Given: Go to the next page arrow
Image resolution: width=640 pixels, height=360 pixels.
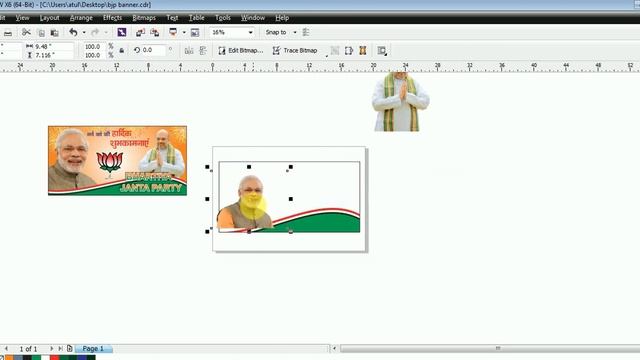Looking at the screenshot, I should pos(51,349).
